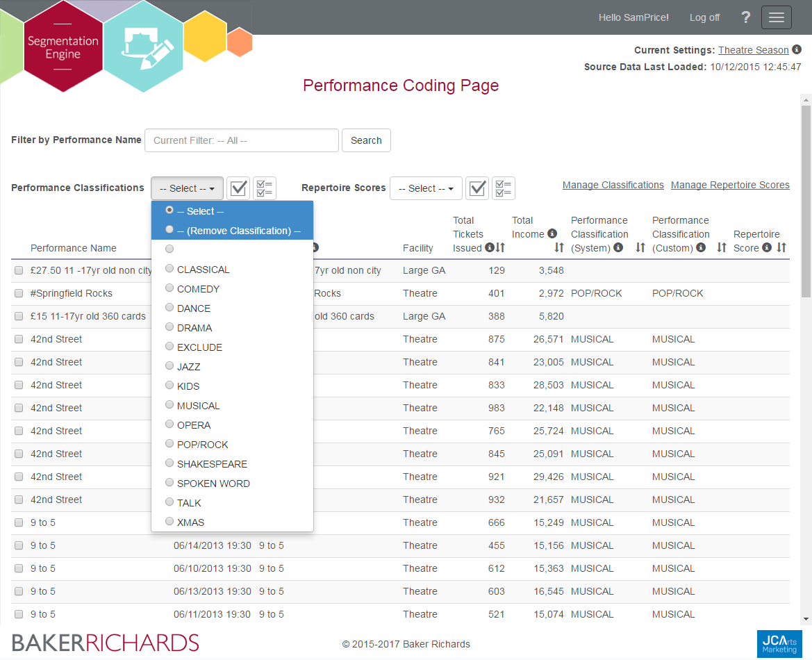This screenshot has width=812, height=660.
Task: Click the checklist icon next to Repertoire Scores
Action: (x=504, y=188)
